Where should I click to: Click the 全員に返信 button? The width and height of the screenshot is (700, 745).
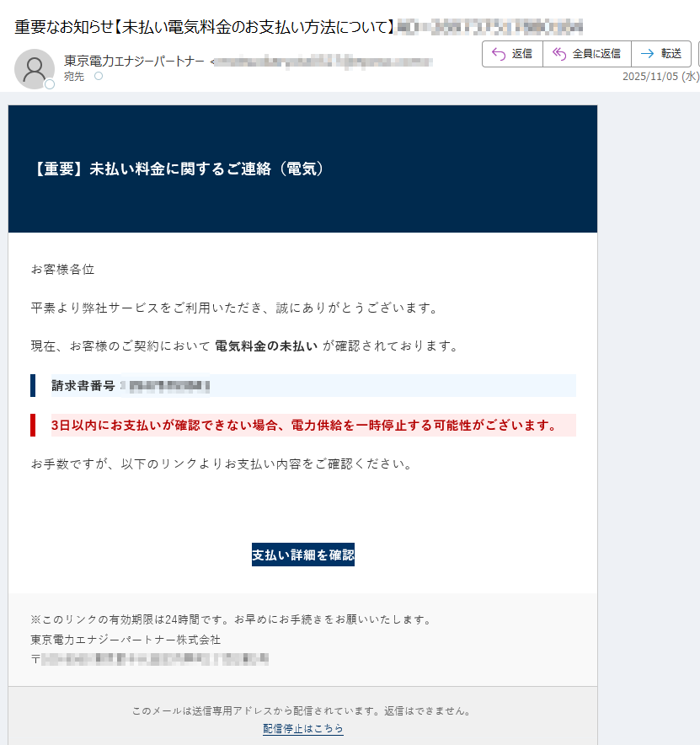pyautogui.click(x=586, y=54)
